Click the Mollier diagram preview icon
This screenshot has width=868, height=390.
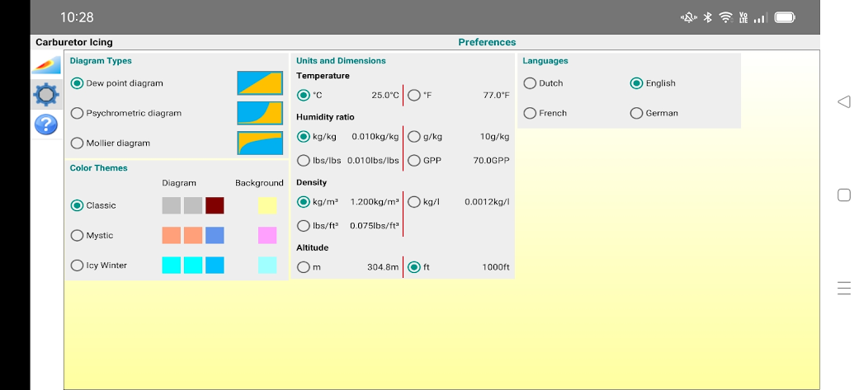(x=260, y=143)
